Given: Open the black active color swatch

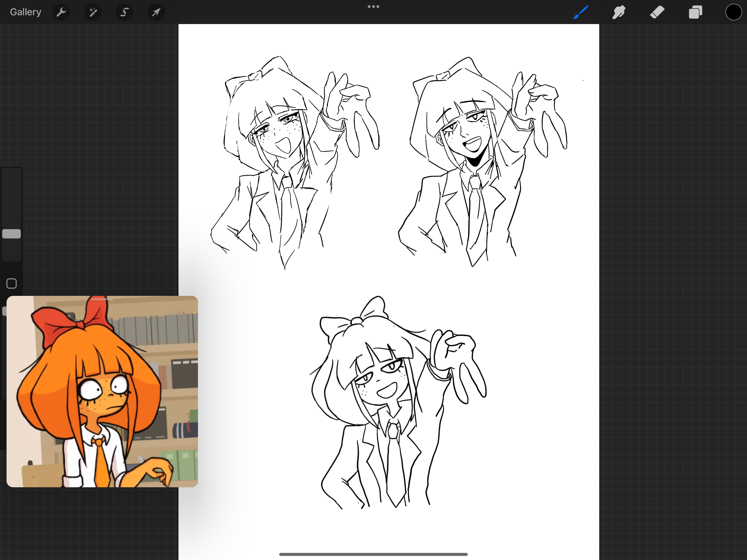Looking at the screenshot, I should point(734,13).
